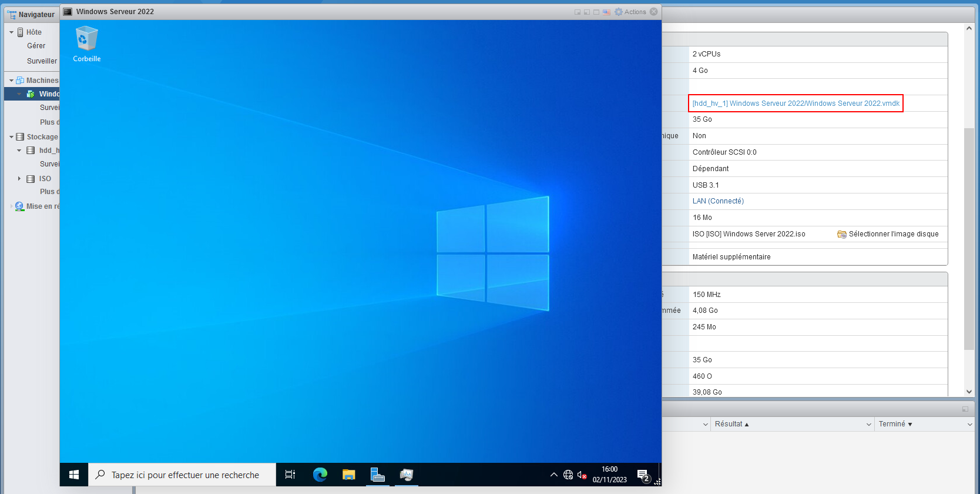The image size is (980, 494).
Task: Click the Mise en réseau globe icon
Action: 20,206
